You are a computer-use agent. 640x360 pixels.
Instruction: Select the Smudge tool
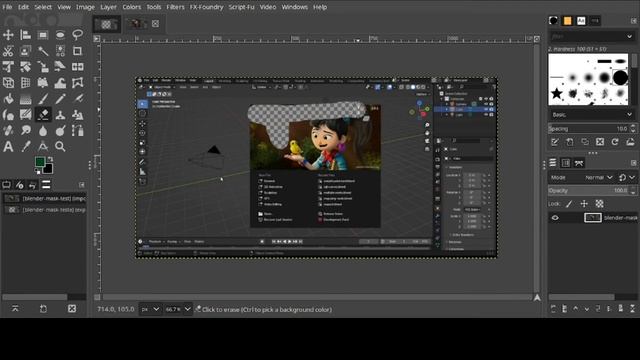click(26, 131)
